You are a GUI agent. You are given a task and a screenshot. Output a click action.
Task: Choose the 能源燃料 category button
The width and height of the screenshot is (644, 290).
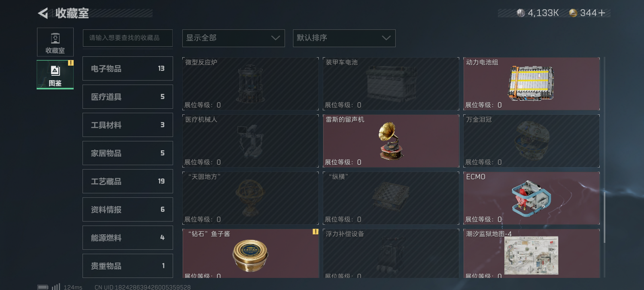128,238
